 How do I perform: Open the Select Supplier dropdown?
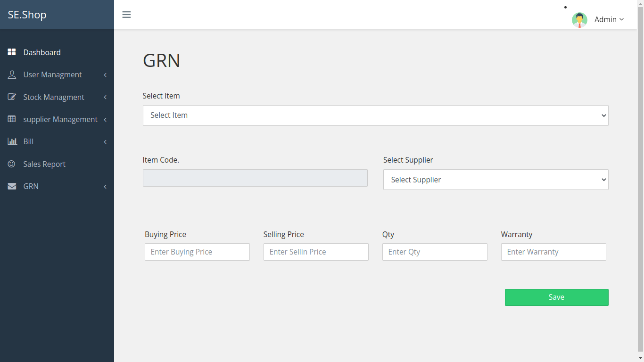495,180
